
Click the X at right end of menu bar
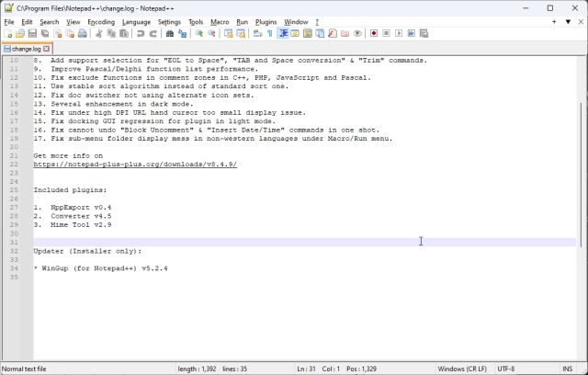click(581, 22)
